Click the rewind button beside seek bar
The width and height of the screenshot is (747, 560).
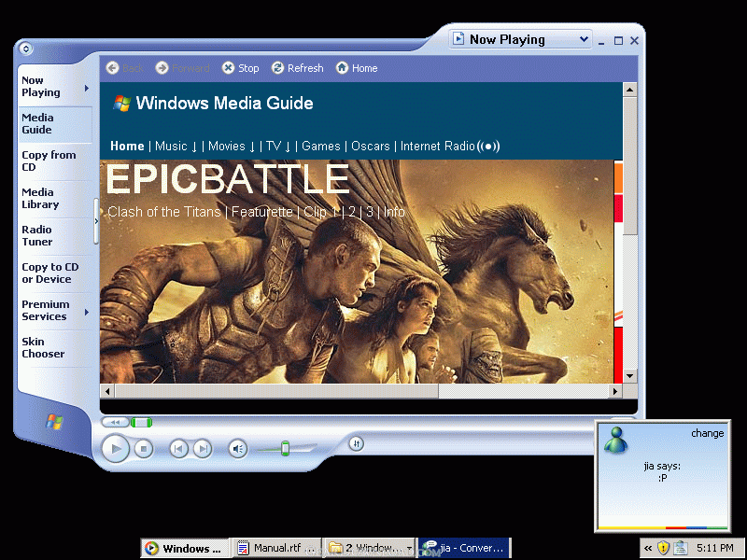tap(115, 423)
